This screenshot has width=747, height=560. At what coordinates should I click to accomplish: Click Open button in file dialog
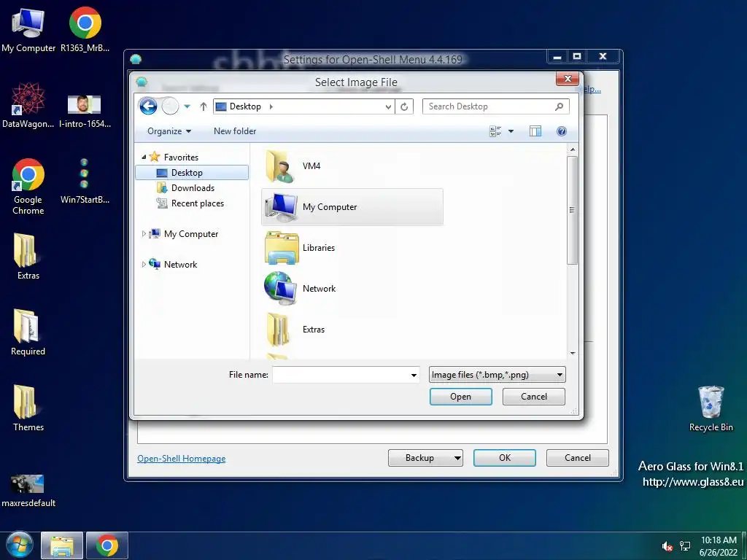461,397
